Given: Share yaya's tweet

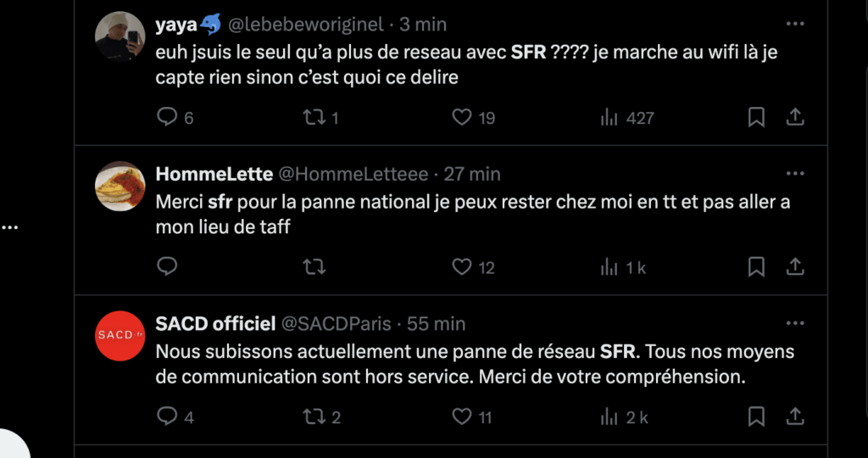Looking at the screenshot, I should click(x=795, y=118).
